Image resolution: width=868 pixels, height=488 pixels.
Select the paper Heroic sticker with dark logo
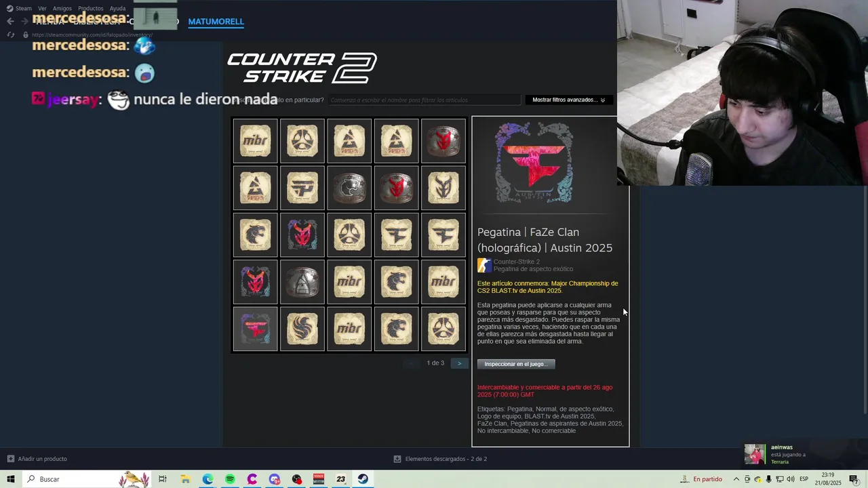[443, 188]
